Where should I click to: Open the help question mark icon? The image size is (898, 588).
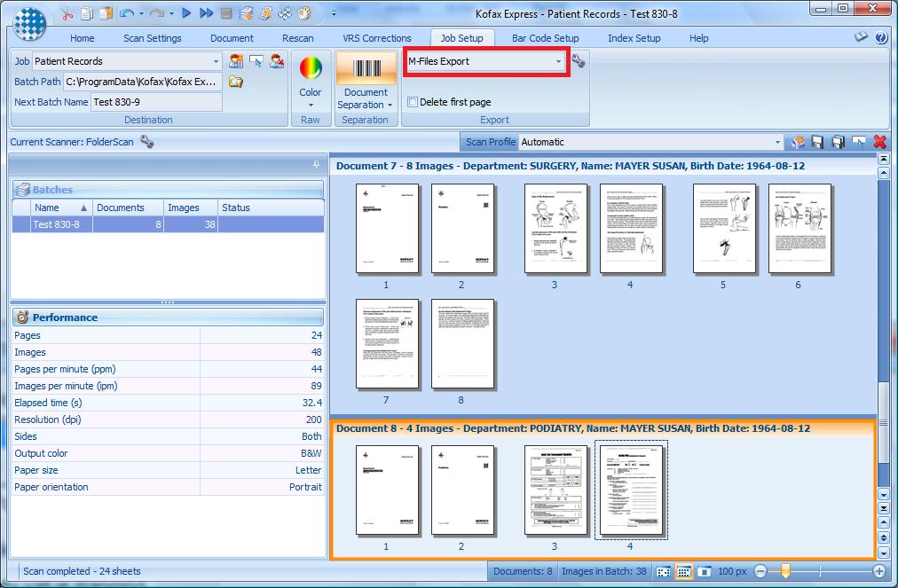(x=880, y=38)
